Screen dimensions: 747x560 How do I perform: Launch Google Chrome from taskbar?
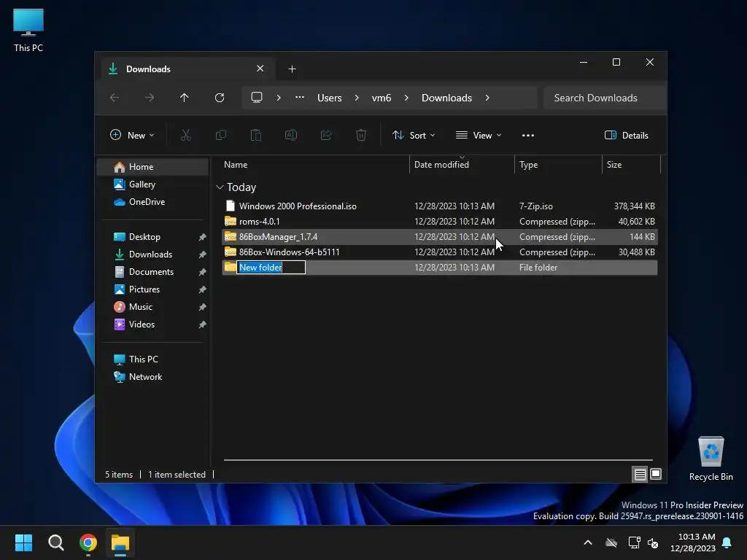(x=88, y=542)
